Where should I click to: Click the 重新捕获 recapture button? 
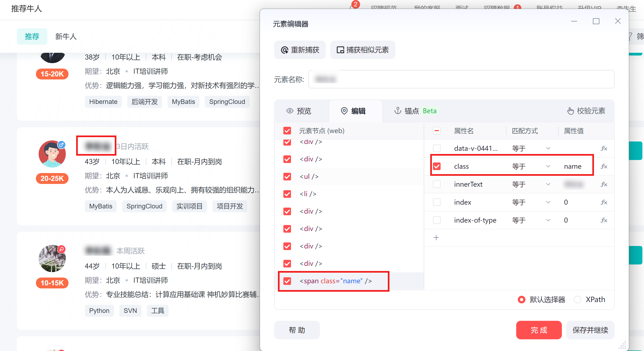(x=300, y=50)
